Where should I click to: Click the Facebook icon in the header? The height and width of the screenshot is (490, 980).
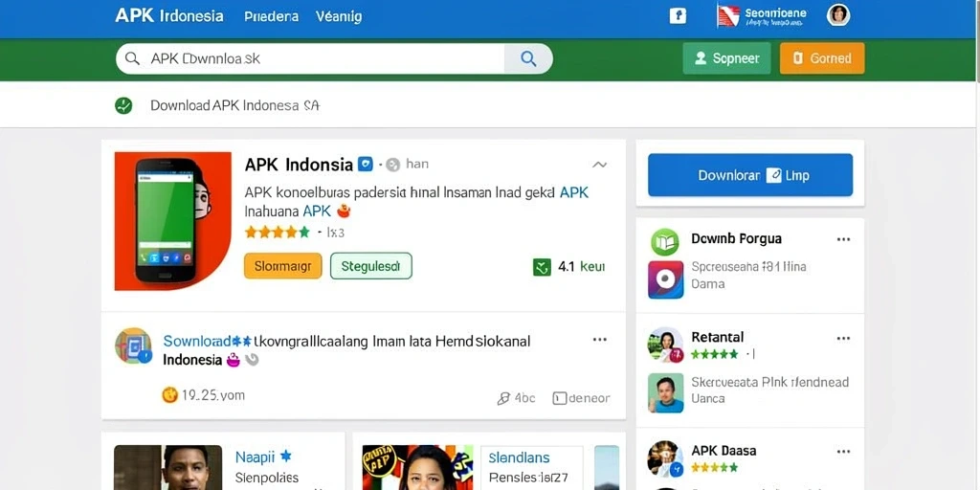678,15
